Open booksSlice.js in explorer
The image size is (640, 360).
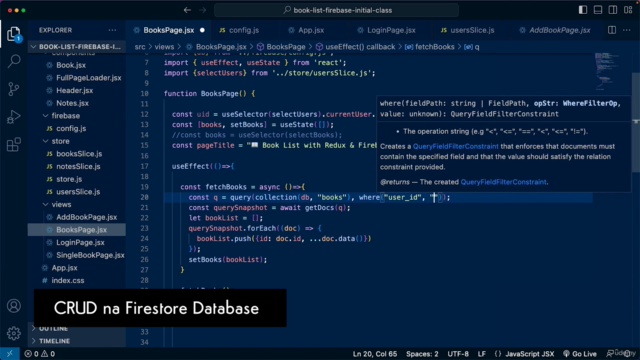point(79,154)
